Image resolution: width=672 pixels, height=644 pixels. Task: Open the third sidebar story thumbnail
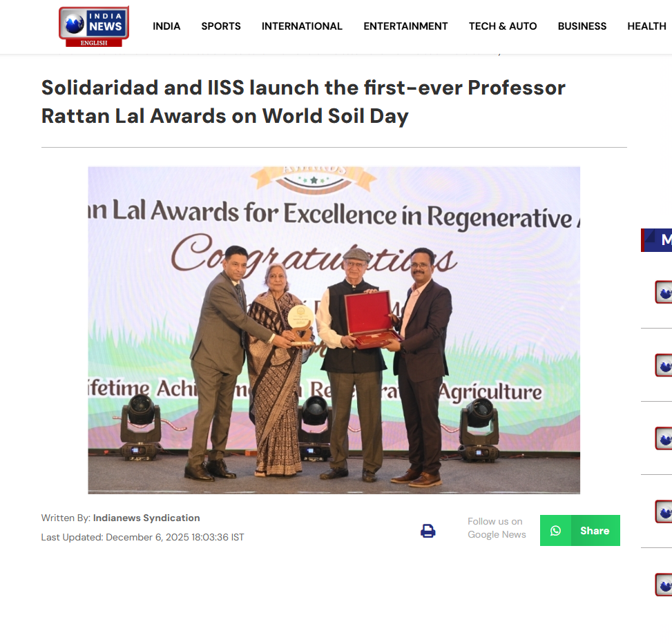[664, 438]
